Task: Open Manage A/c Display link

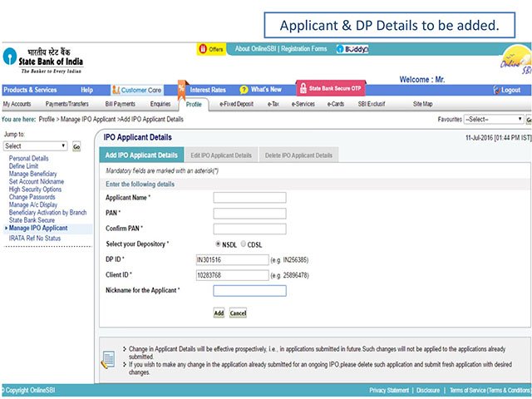Action: pyautogui.click(x=33, y=205)
